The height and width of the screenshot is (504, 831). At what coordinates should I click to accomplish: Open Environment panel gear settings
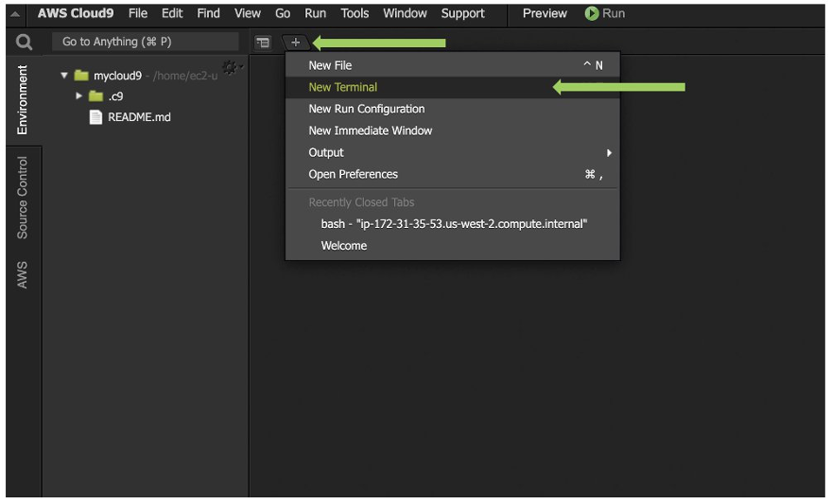tap(230, 67)
